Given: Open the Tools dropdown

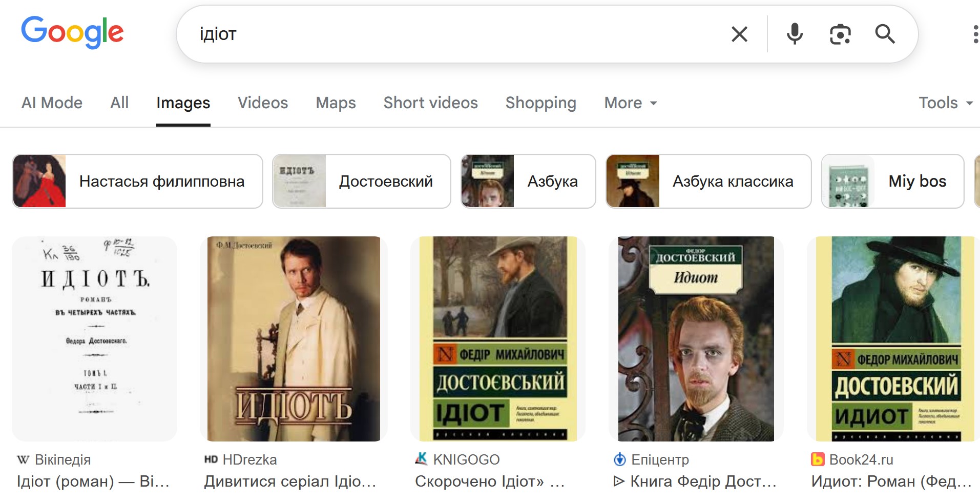Looking at the screenshot, I should tap(945, 103).
